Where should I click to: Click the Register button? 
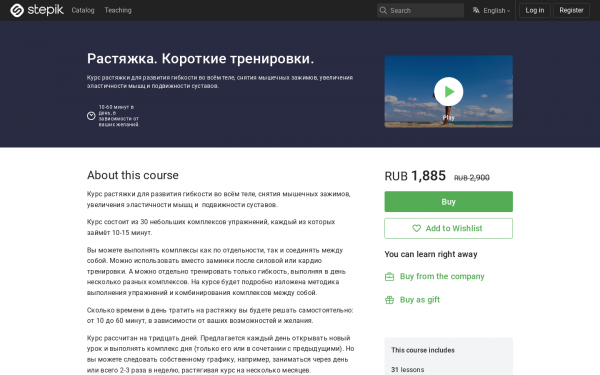click(571, 10)
